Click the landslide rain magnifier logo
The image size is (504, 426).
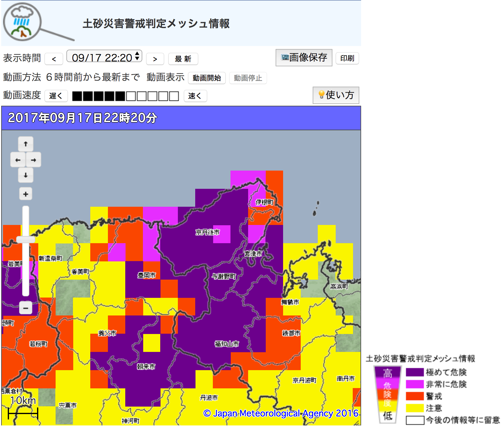coord(39,23)
